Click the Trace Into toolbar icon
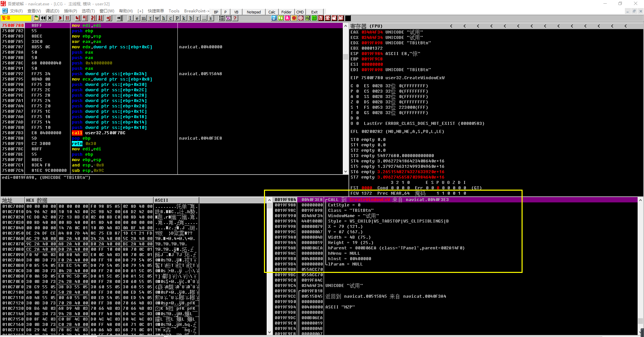This screenshot has height=337, width=644. [x=93, y=18]
